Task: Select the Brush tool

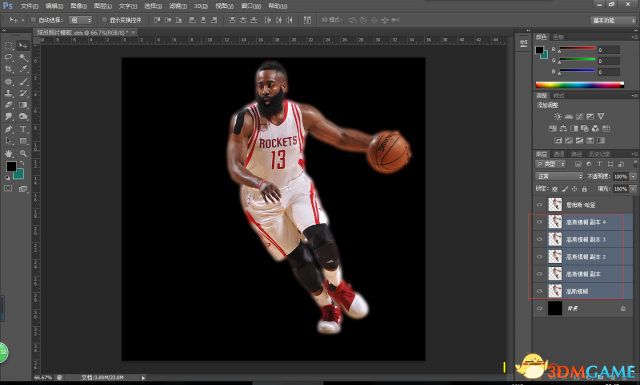Action: point(23,82)
